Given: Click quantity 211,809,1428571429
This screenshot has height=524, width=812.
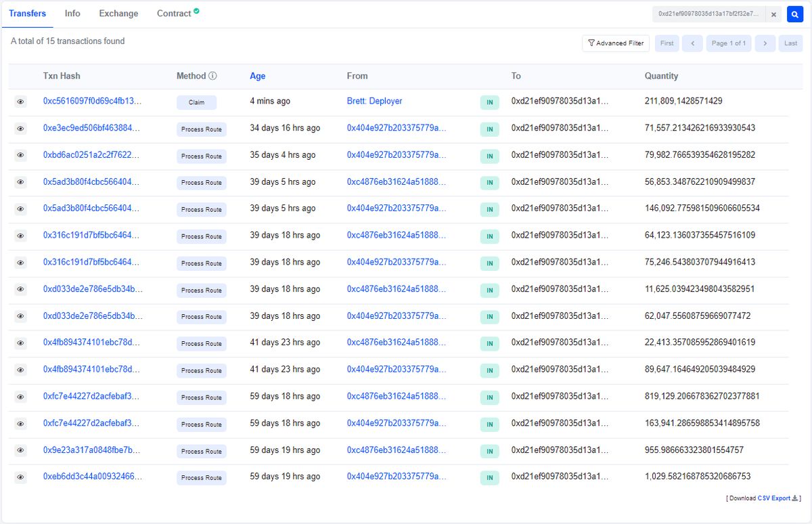Looking at the screenshot, I should pyautogui.click(x=683, y=101).
